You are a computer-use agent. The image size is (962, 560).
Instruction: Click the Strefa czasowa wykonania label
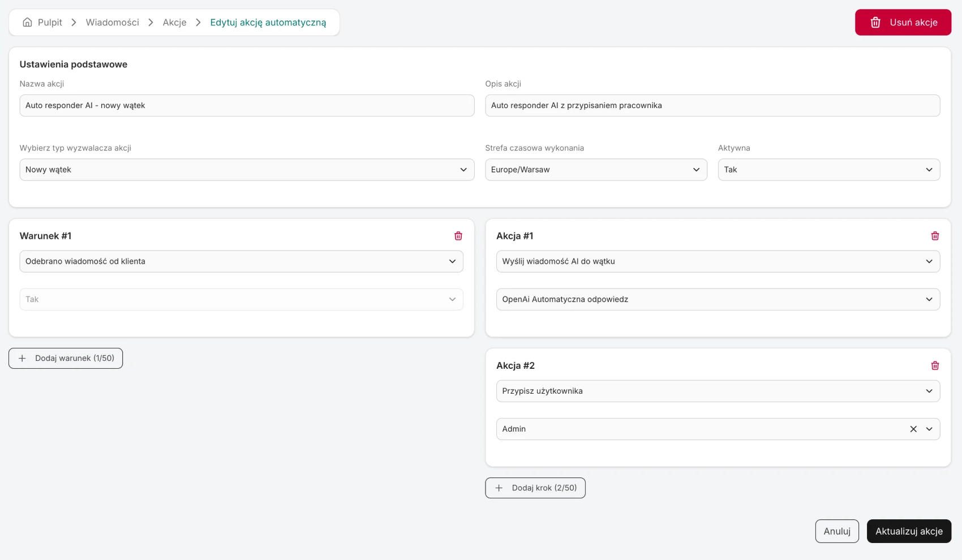click(535, 148)
